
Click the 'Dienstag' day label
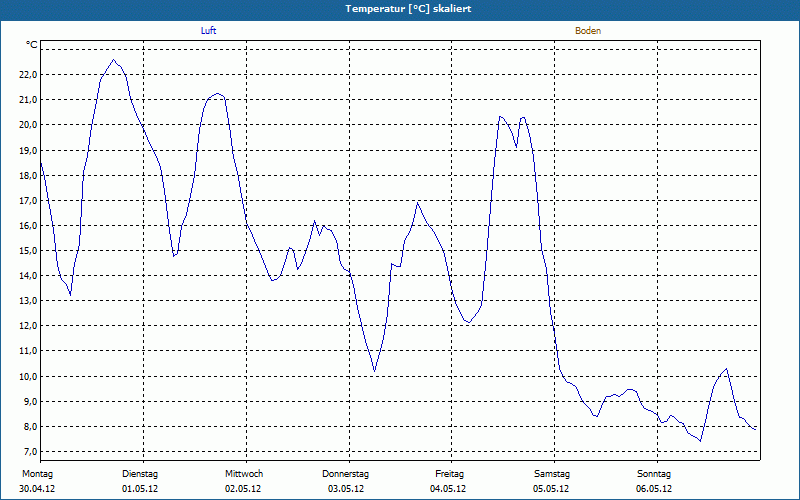pos(140,474)
